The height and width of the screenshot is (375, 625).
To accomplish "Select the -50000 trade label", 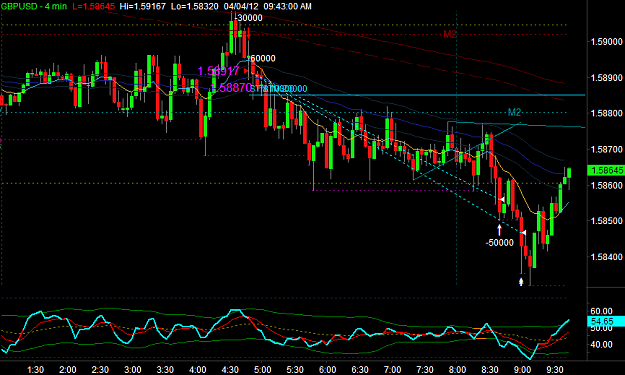I will pyautogui.click(x=499, y=243).
